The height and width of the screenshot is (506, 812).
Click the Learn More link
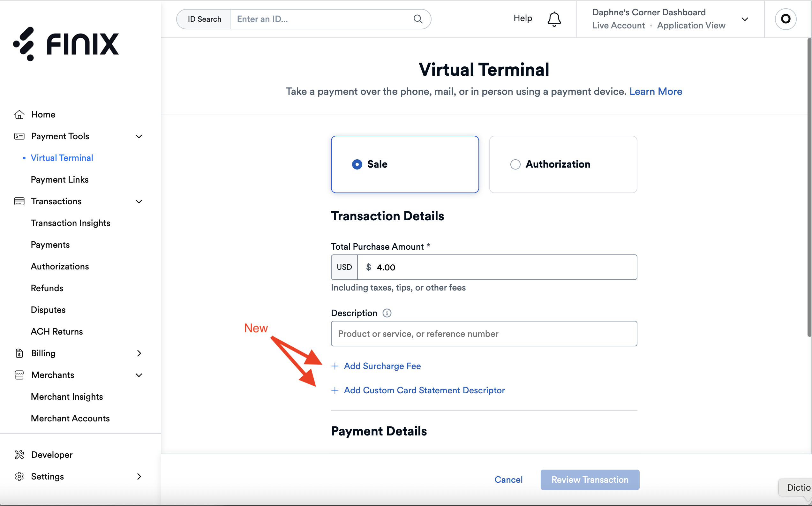tap(655, 91)
